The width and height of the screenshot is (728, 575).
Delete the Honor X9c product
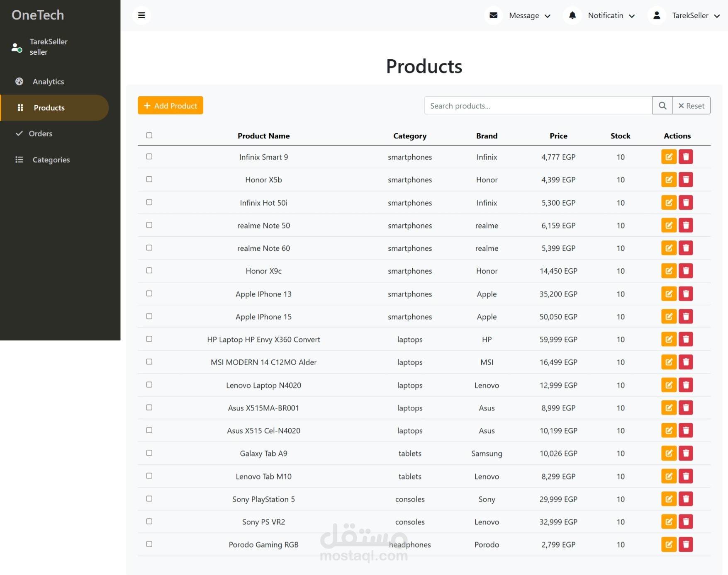[686, 271]
